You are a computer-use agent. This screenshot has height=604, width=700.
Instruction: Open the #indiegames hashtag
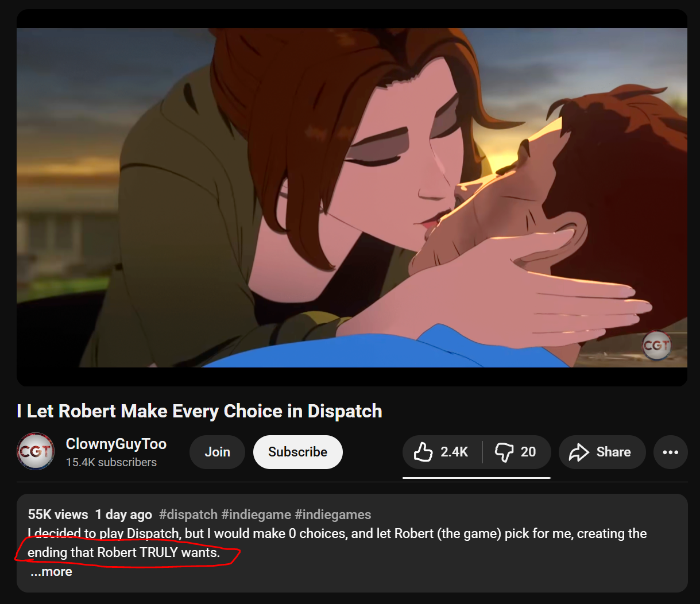333,514
